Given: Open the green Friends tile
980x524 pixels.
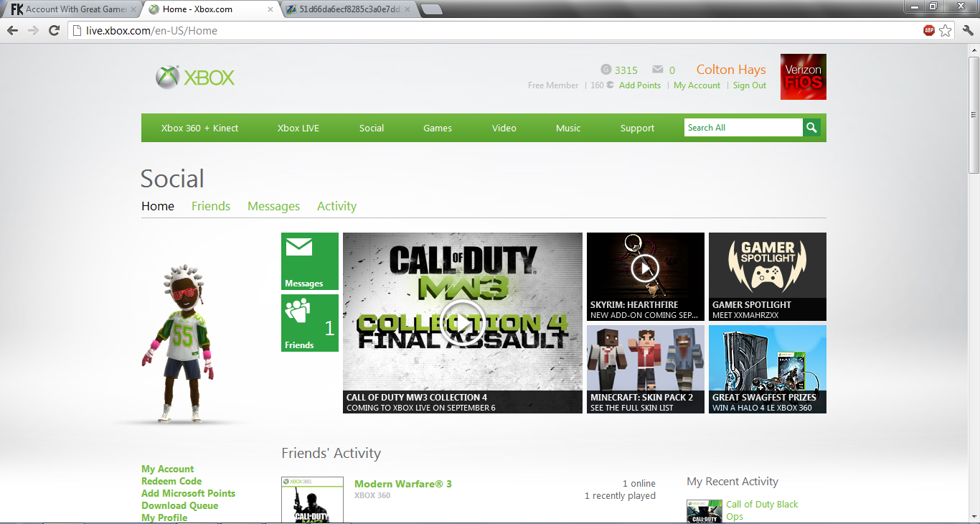Looking at the screenshot, I should click(310, 323).
